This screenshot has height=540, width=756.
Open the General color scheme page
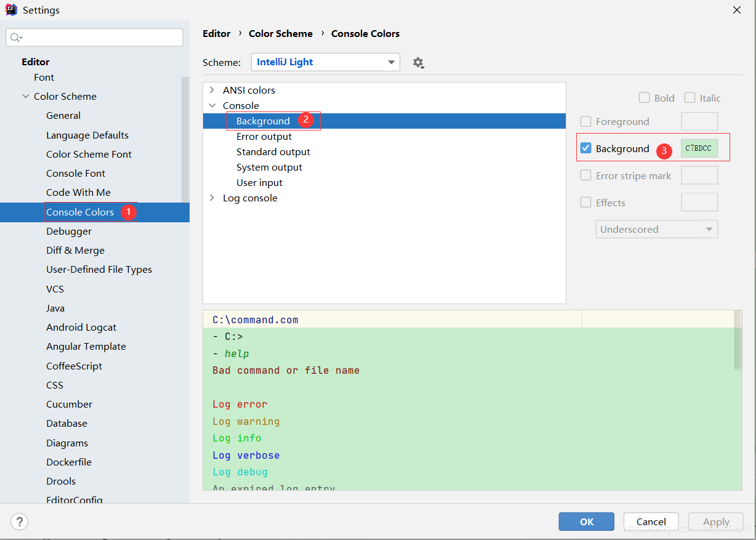click(63, 115)
